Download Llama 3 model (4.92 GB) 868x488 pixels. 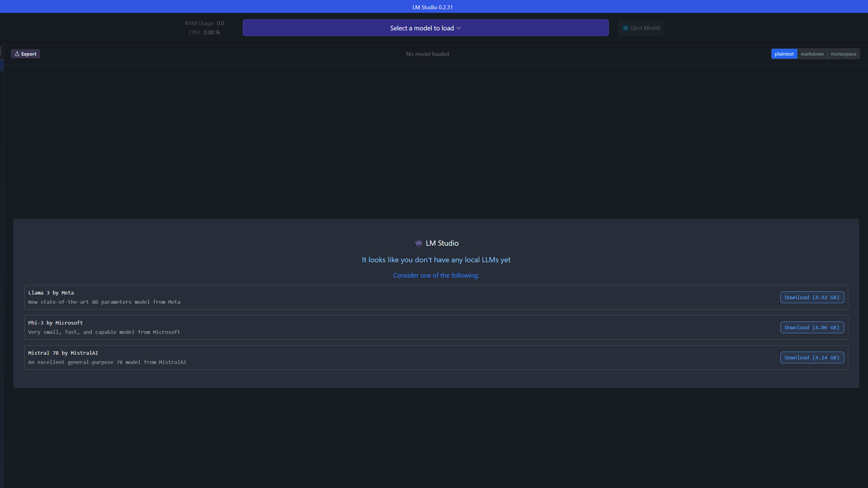pyautogui.click(x=812, y=297)
